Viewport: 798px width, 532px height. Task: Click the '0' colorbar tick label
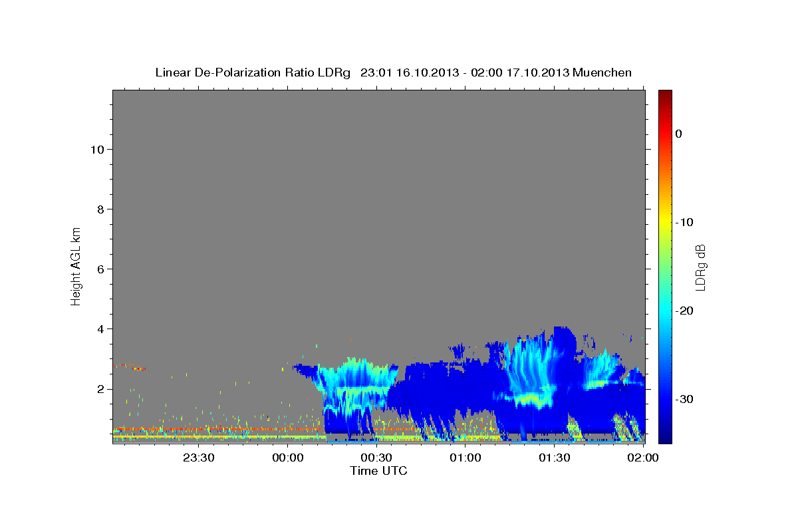(x=678, y=134)
